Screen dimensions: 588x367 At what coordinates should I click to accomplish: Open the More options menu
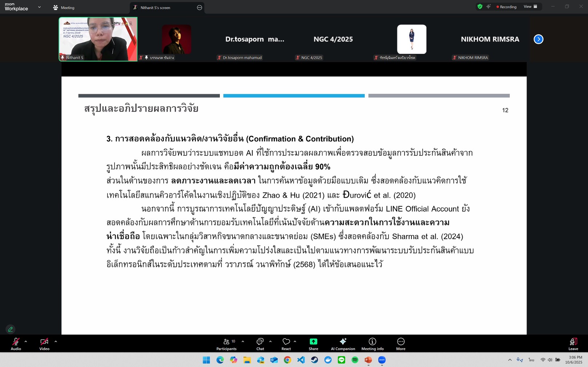(400, 344)
